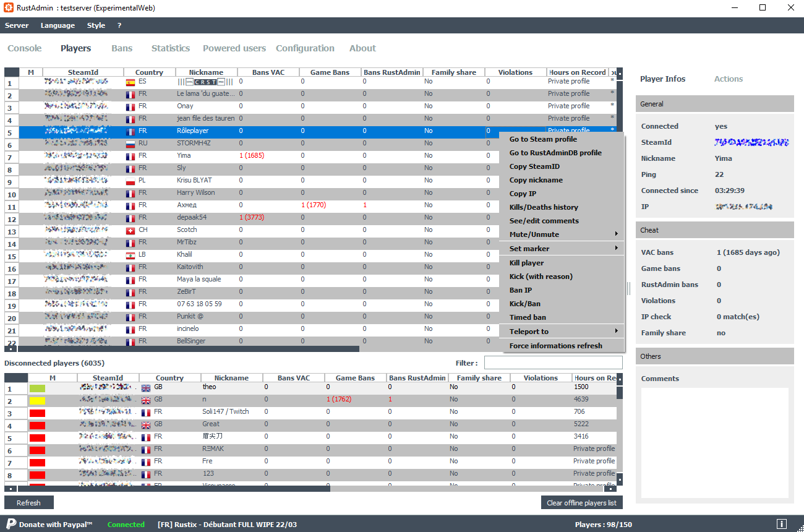Select Copy SteamID from context menu
Viewport: 804px width, 532px height.
pyautogui.click(x=562, y=166)
